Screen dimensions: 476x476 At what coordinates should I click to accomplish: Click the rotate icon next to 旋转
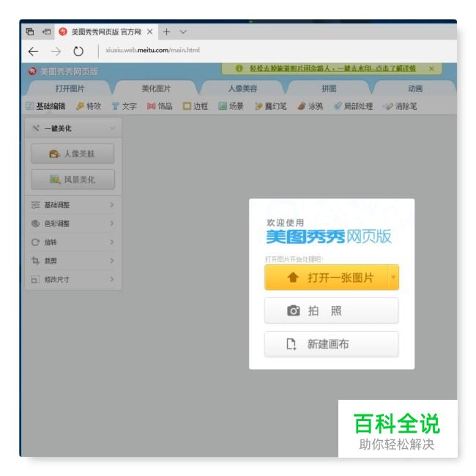(35, 242)
